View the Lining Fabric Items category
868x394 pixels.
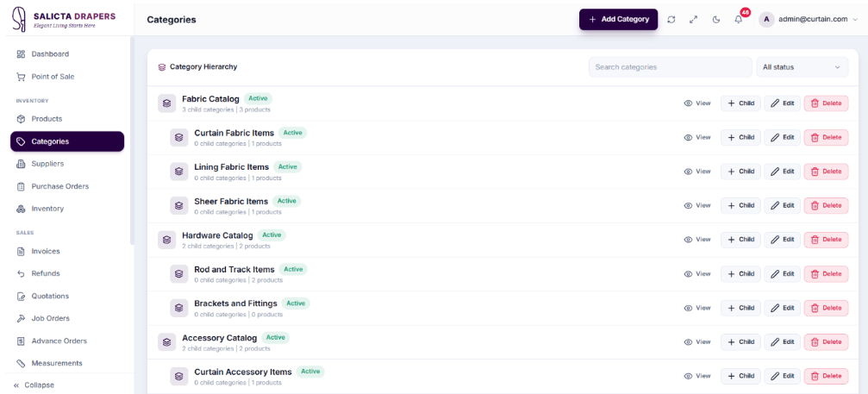[x=697, y=172]
